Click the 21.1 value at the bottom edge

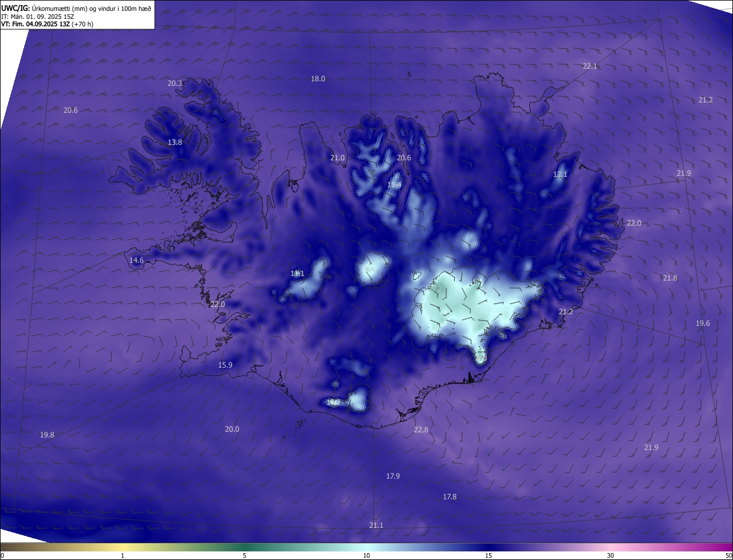coord(376,526)
